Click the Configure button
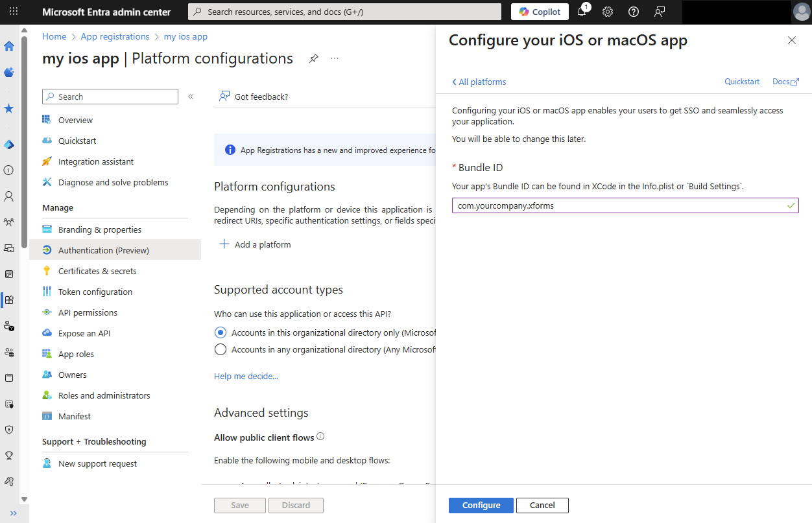The width and height of the screenshot is (812, 523). pyautogui.click(x=481, y=505)
